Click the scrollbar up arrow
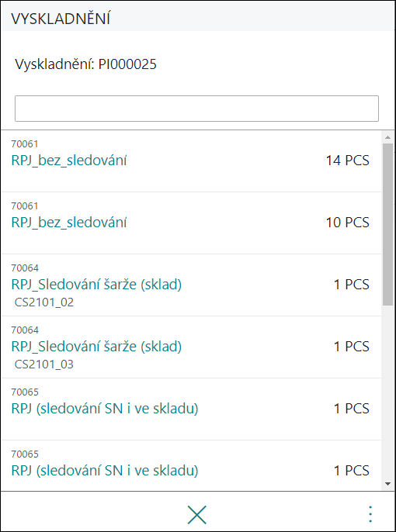396x532 pixels. pyautogui.click(x=388, y=137)
